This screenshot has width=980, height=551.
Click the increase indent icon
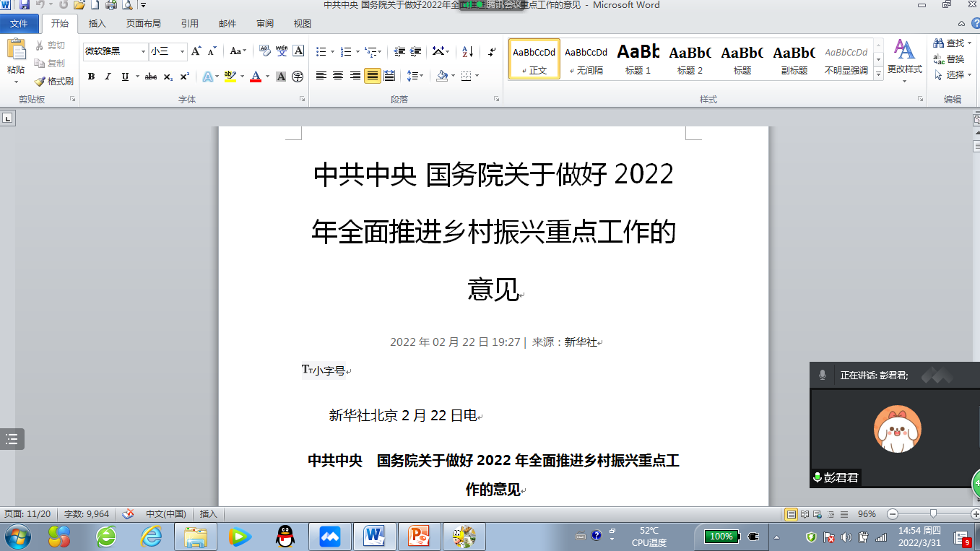coord(415,52)
